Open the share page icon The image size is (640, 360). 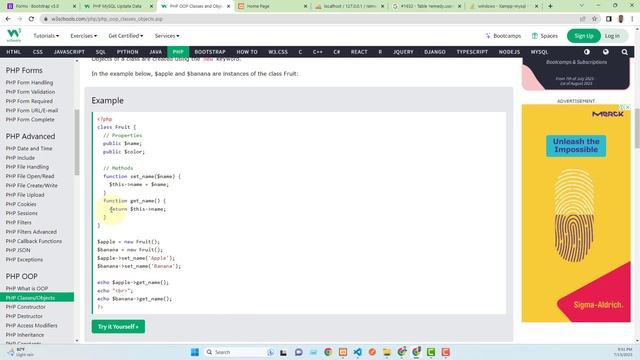[582, 19]
